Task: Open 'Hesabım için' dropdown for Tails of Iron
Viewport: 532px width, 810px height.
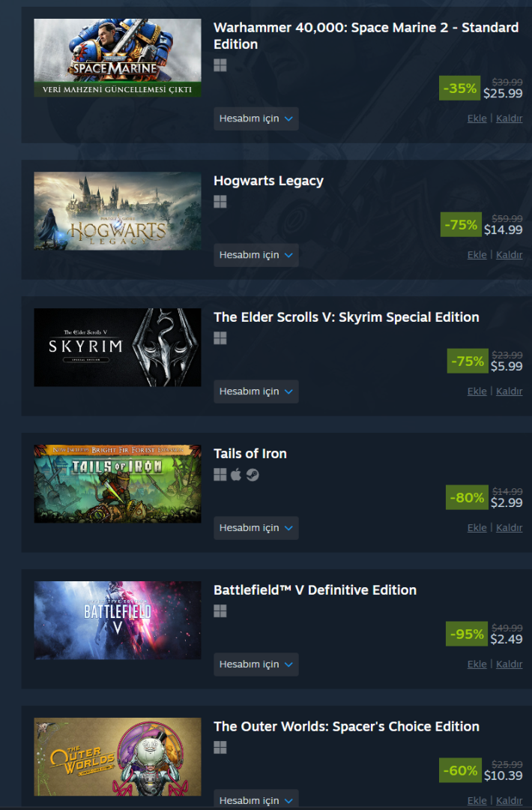Action: (256, 527)
